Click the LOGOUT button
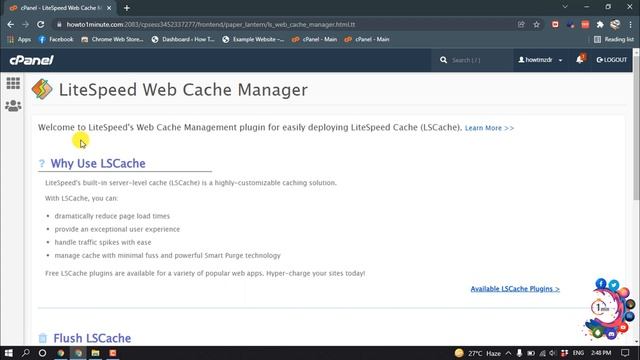 tap(611, 60)
